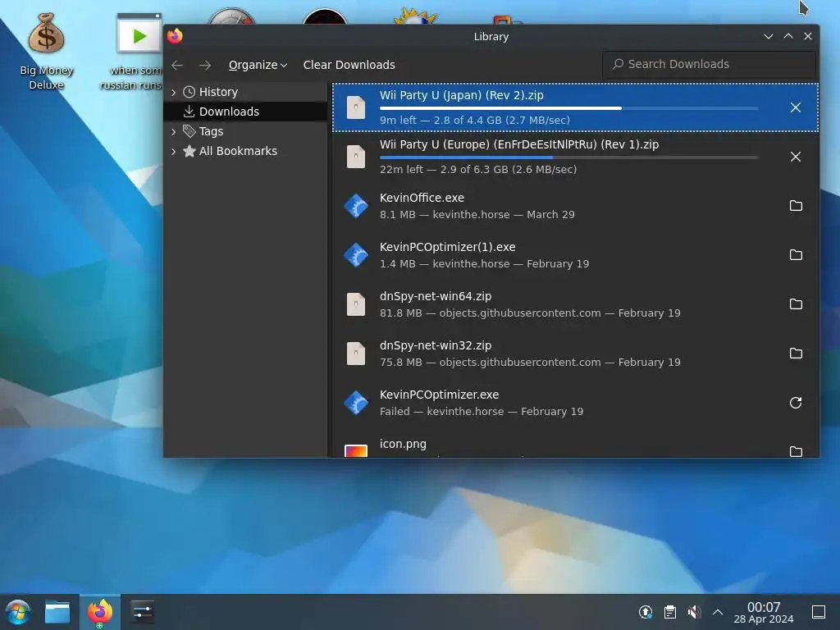Click the Europe download progress bar
The image size is (840, 630).
click(569, 157)
